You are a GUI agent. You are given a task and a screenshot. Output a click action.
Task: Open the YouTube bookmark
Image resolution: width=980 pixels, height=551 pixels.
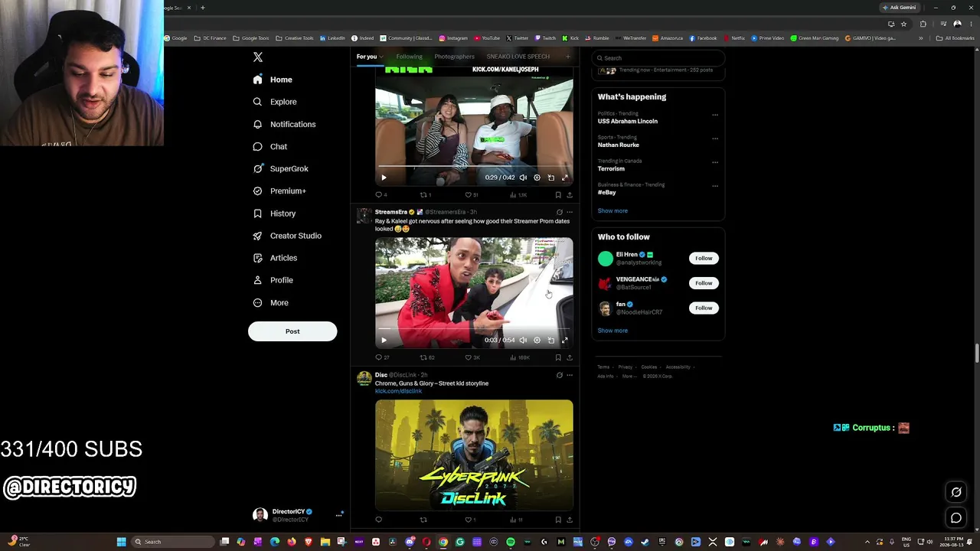pos(487,38)
